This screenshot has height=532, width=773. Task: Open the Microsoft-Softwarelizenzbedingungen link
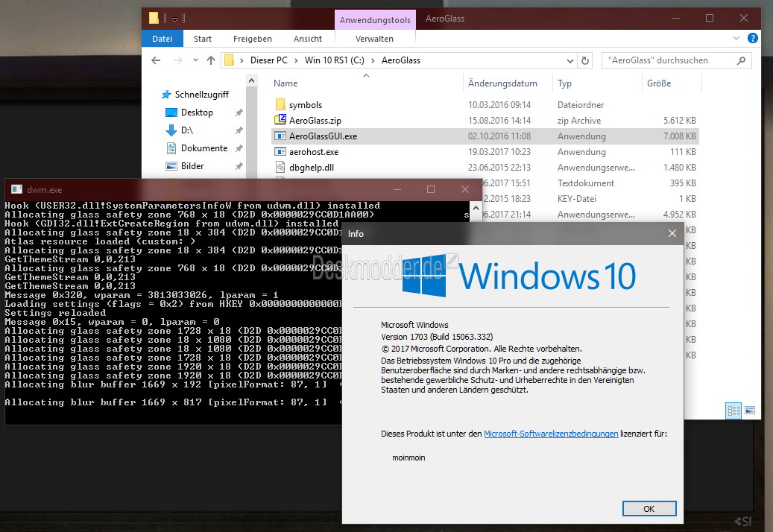click(551, 434)
